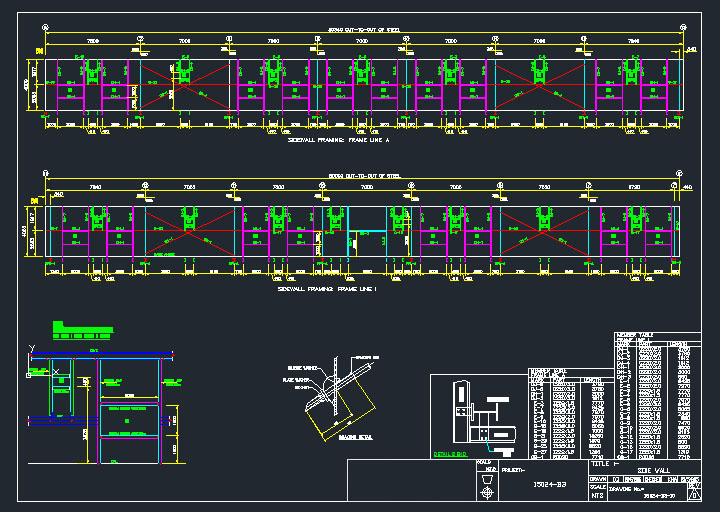Select the top-left grid bubble of lower elevation
This screenshot has height=512, width=720.
point(46,174)
